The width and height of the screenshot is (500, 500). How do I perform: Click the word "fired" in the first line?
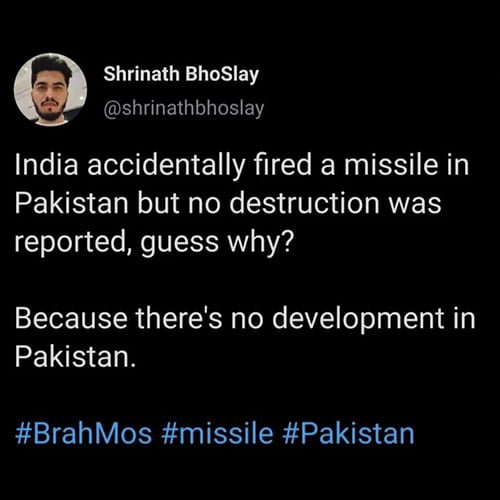coord(283,166)
